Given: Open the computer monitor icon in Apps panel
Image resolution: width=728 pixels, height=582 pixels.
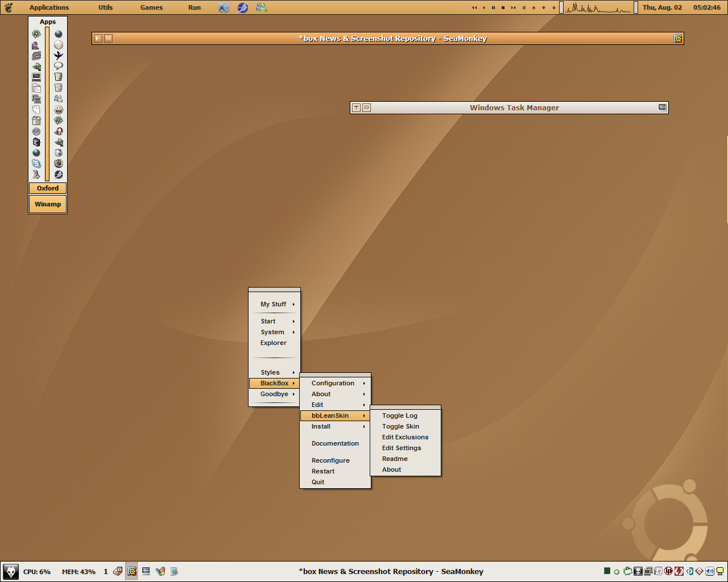Looking at the screenshot, I should 36,77.
